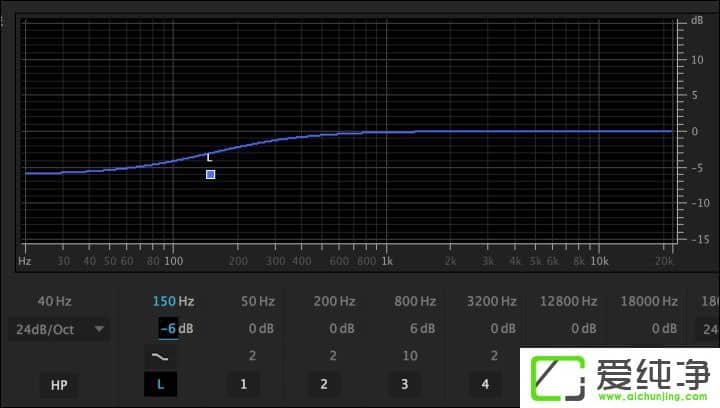The width and height of the screenshot is (720, 408).
Task: Toggle EQ band 3 button
Action: (404, 384)
